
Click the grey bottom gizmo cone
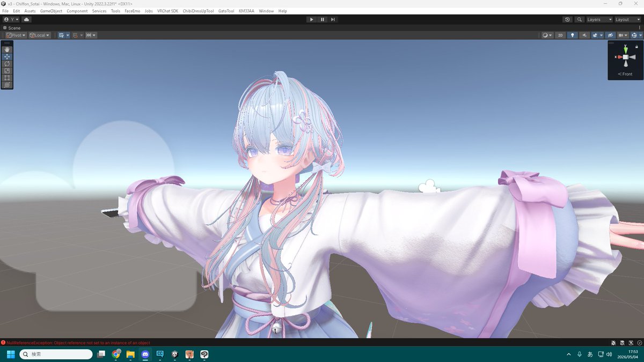point(626,64)
